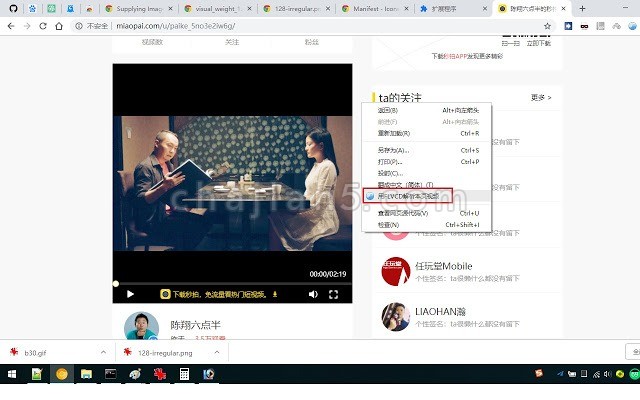Bookmark this page with the star icon
The width and height of the screenshot is (640, 400).
548,26
